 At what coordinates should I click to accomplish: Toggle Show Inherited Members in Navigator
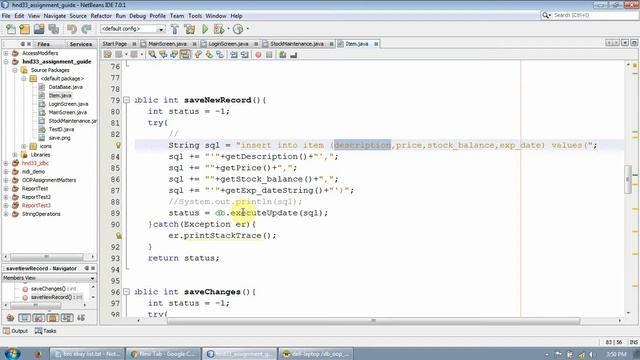[x=10, y=318]
